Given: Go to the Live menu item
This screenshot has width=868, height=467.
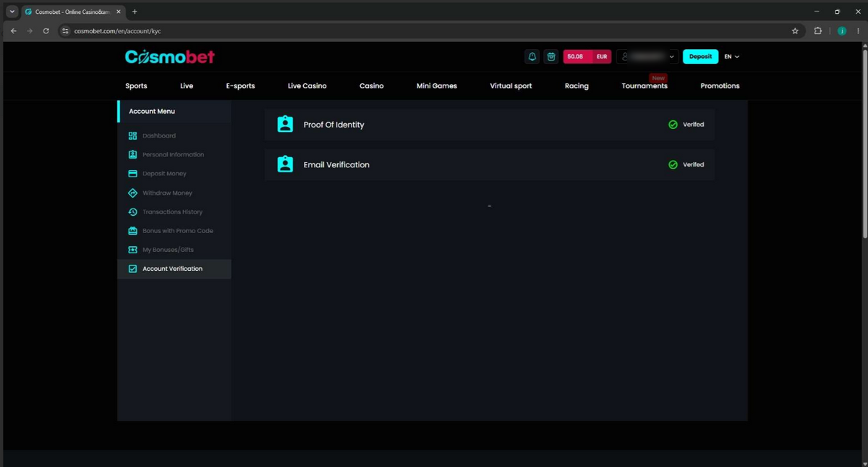Looking at the screenshot, I should coord(187,85).
